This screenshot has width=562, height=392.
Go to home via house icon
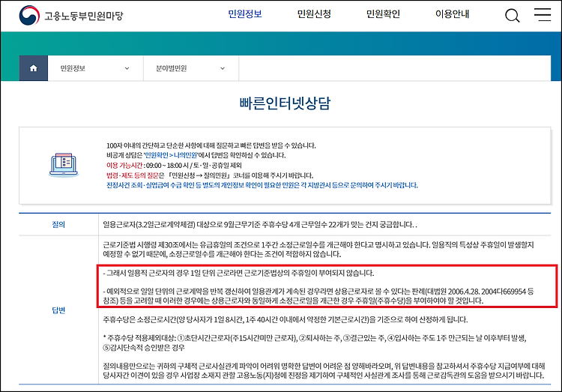point(33,68)
